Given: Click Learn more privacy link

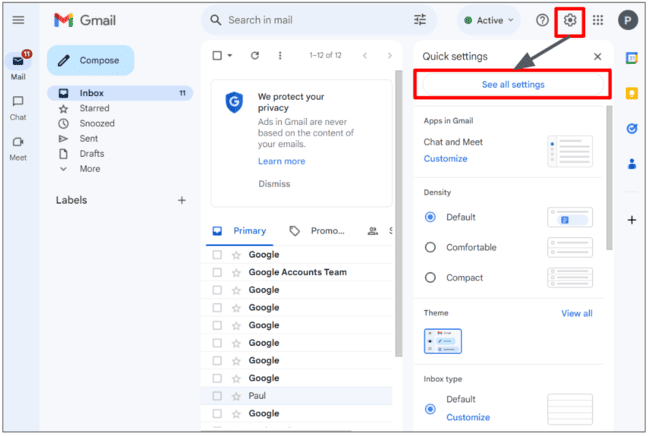Looking at the screenshot, I should pos(281,162).
